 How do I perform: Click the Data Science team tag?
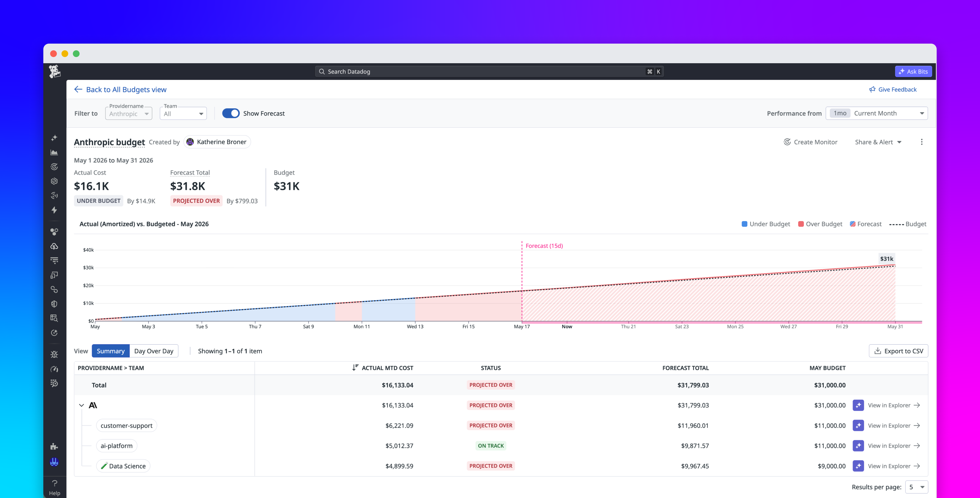coord(123,466)
